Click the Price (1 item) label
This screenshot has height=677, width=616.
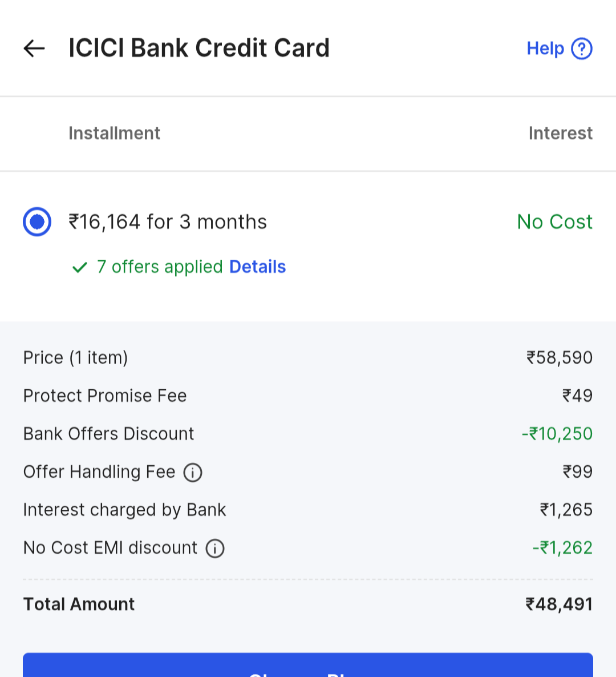point(75,358)
